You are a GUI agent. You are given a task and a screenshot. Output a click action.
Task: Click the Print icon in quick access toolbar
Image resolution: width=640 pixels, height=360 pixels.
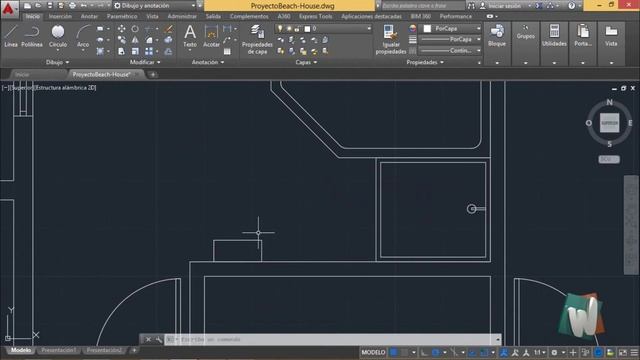(x=73, y=6)
